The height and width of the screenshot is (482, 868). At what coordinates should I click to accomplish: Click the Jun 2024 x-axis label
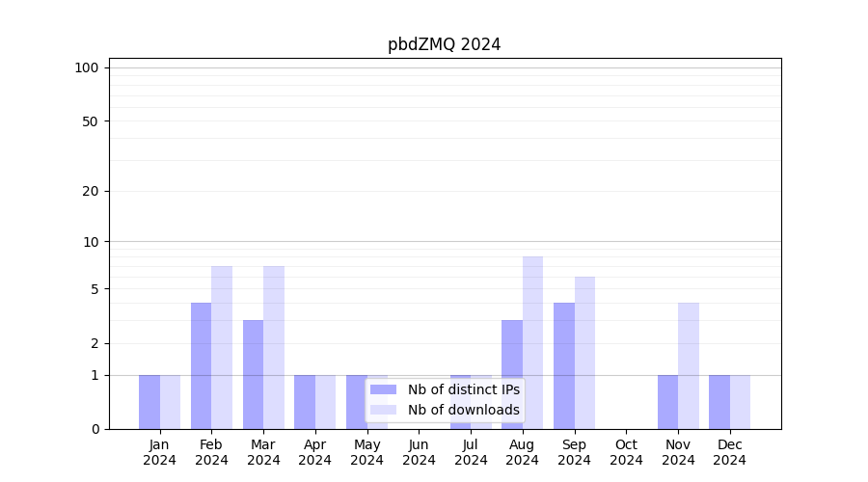pyautogui.click(x=419, y=452)
